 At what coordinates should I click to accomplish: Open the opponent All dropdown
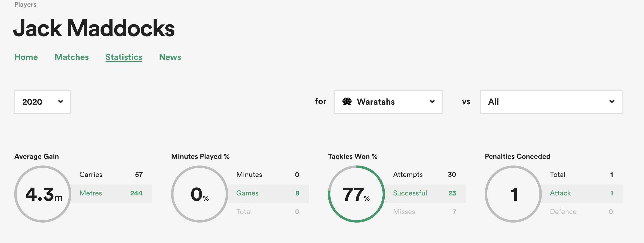click(x=551, y=102)
